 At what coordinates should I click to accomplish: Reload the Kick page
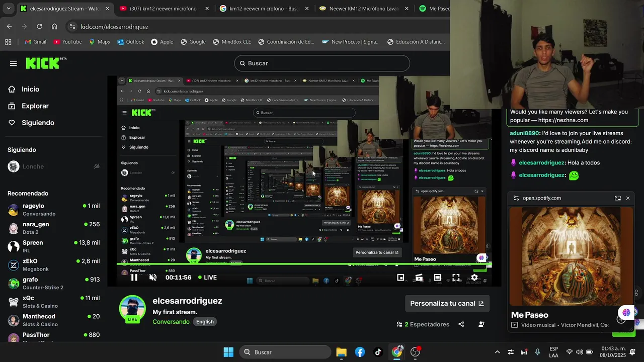39,26
